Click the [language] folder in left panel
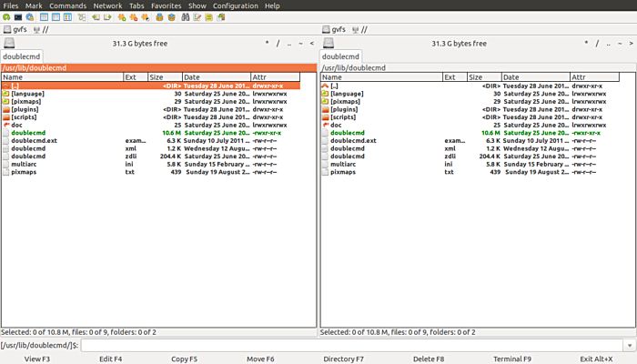This screenshot has width=637, height=364. point(27,94)
